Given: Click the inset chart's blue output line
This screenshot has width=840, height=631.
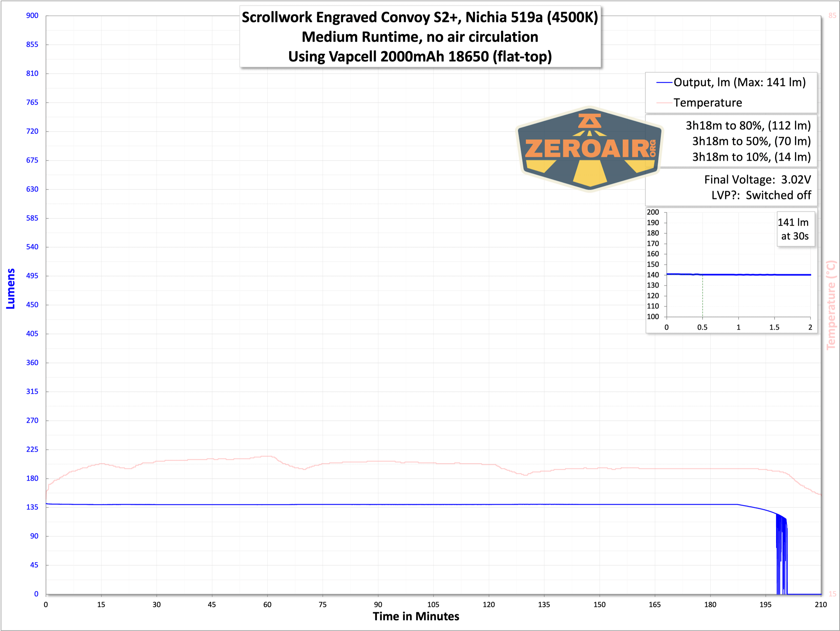Looking at the screenshot, I should point(756,275).
